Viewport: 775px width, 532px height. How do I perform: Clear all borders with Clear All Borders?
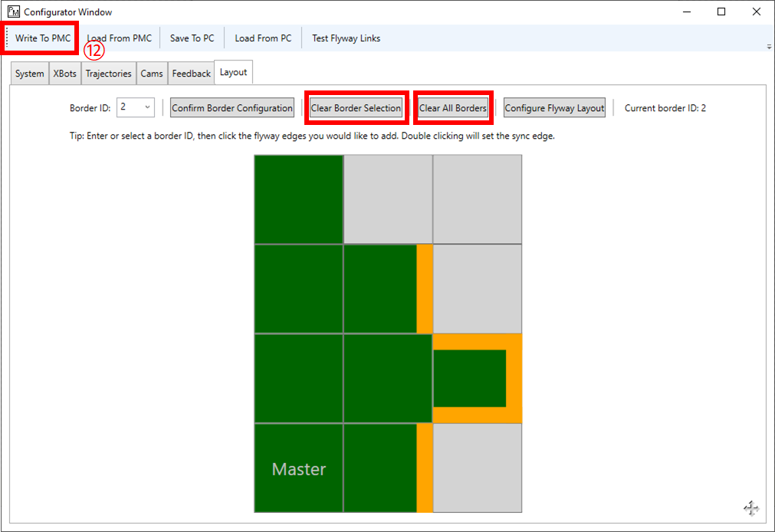[452, 107]
